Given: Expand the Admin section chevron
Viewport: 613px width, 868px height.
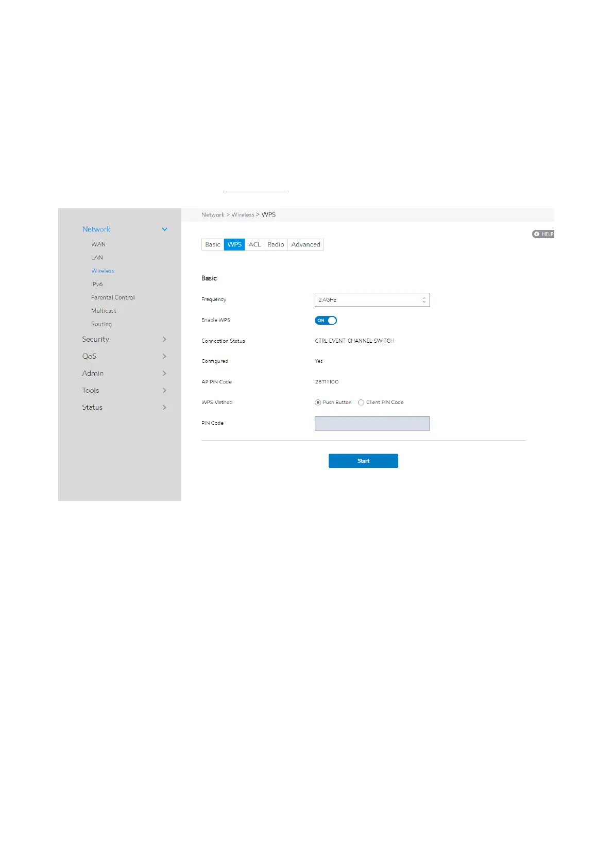Looking at the screenshot, I should point(165,373).
